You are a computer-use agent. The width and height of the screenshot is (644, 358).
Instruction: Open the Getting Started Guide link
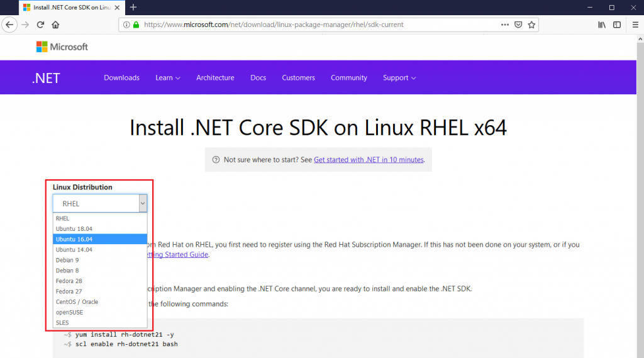click(x=178, y=254)
